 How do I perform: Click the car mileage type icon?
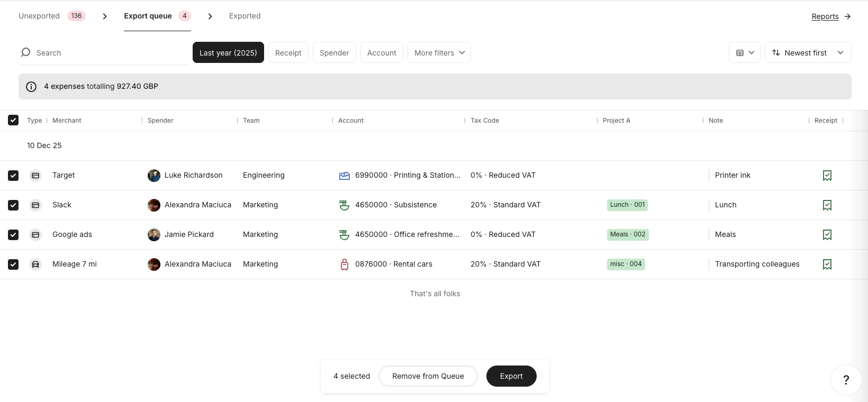(x=35, y=264)
